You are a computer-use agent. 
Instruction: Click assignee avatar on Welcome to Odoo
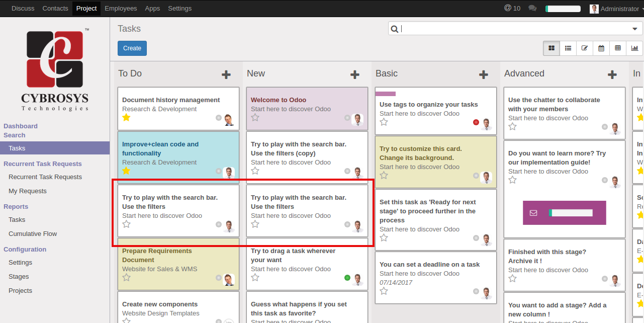(357, 119)
